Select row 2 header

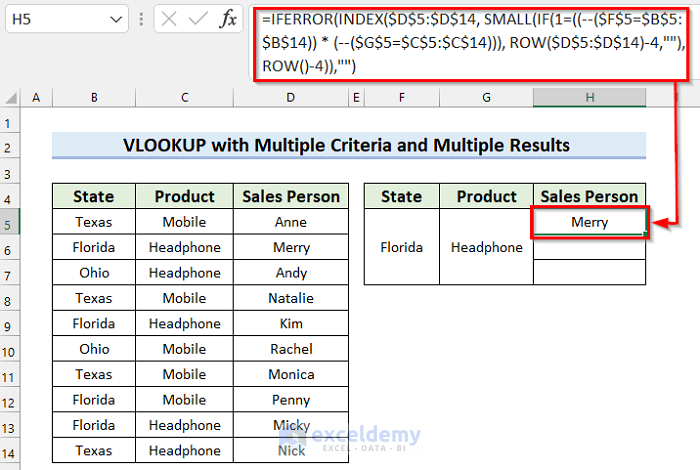coord(10,148)
